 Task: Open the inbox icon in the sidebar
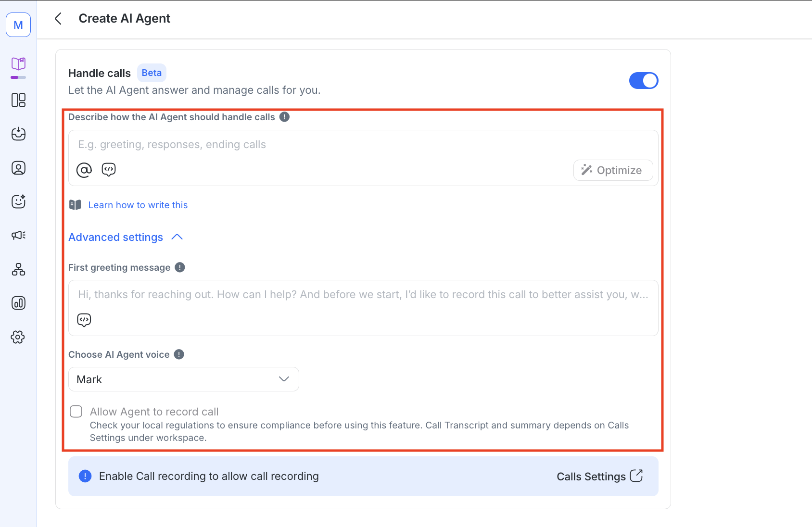[x=18, y=134]
